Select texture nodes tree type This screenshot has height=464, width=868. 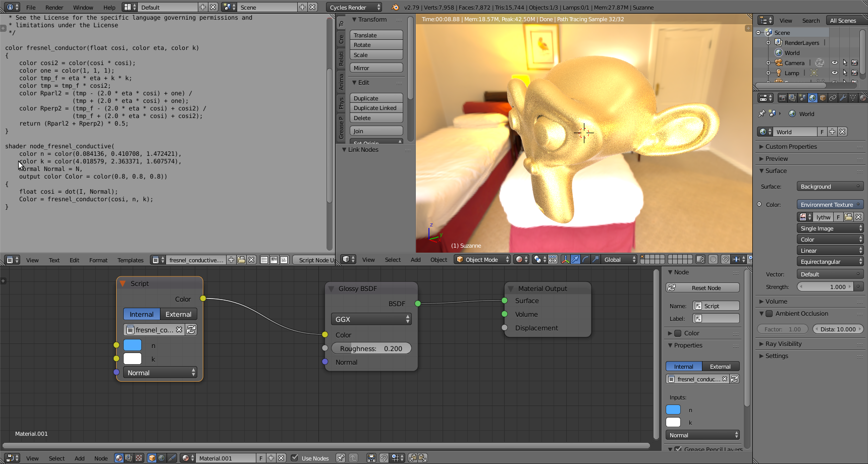point(138,458)
